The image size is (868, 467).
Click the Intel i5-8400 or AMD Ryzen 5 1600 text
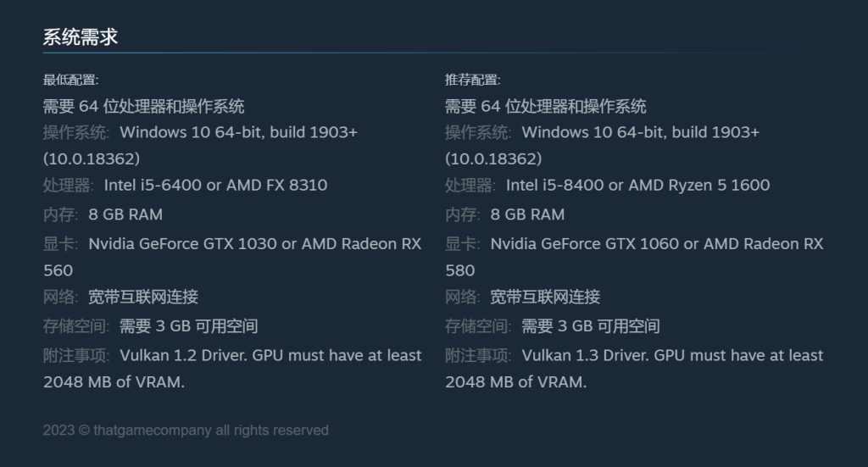point(637,185)
